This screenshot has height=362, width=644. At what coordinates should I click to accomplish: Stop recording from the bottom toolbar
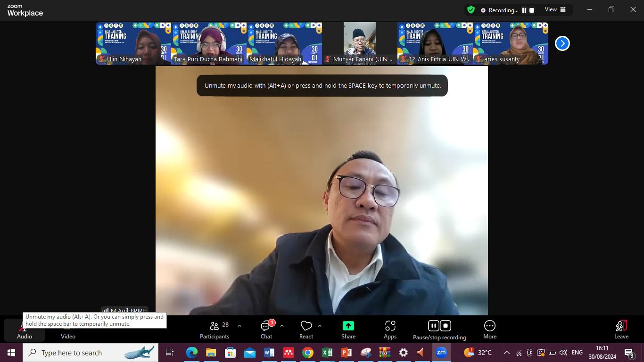[446, 326]
